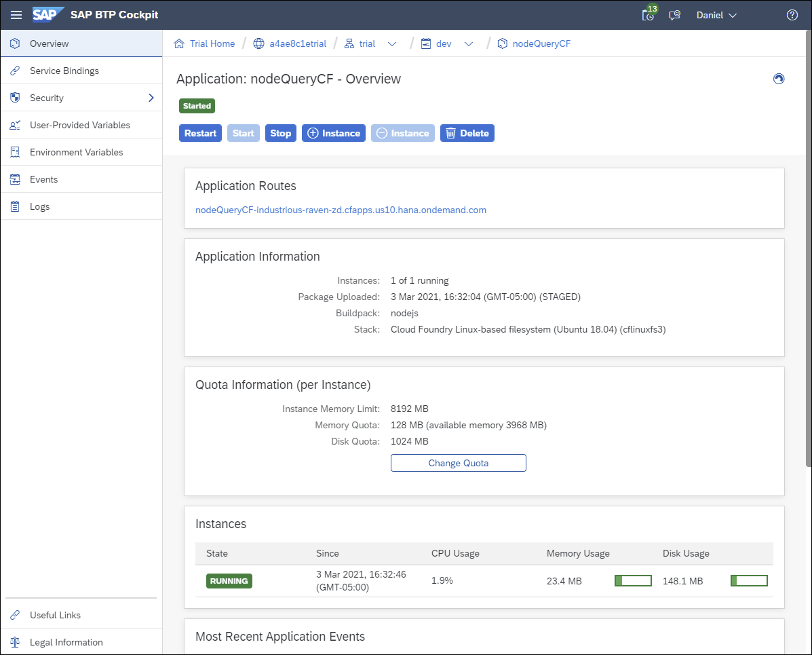The image size is (812, 655).
Task: Open Legal Information
Action: [x=81, y=642]
